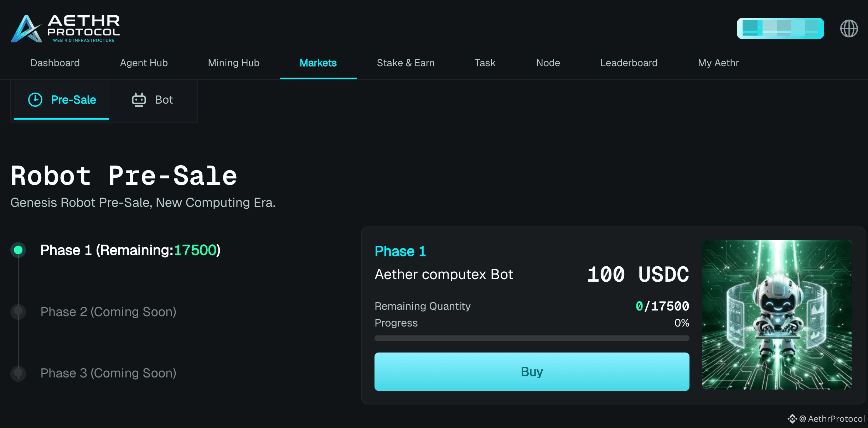The width and height of the screenshot is (868, 428).
Task: Open My Aethr page
Action: click(x=718, y=63)
